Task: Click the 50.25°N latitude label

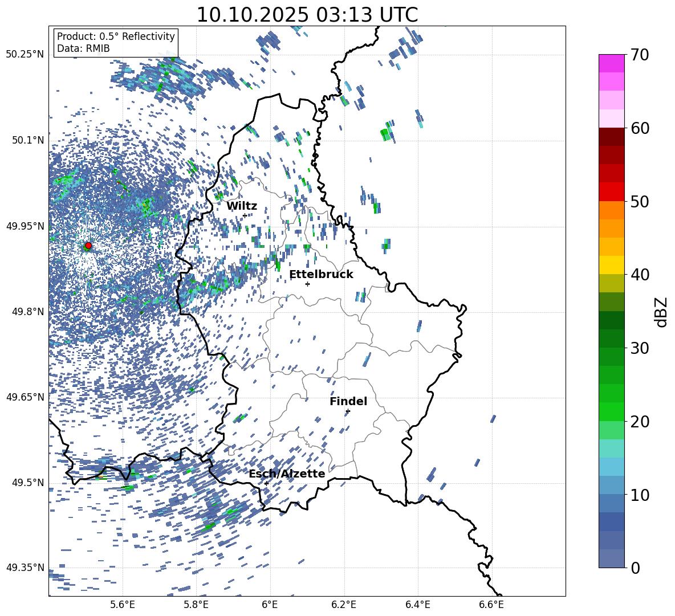Action: pyautogui.click(x=25, y=55)
